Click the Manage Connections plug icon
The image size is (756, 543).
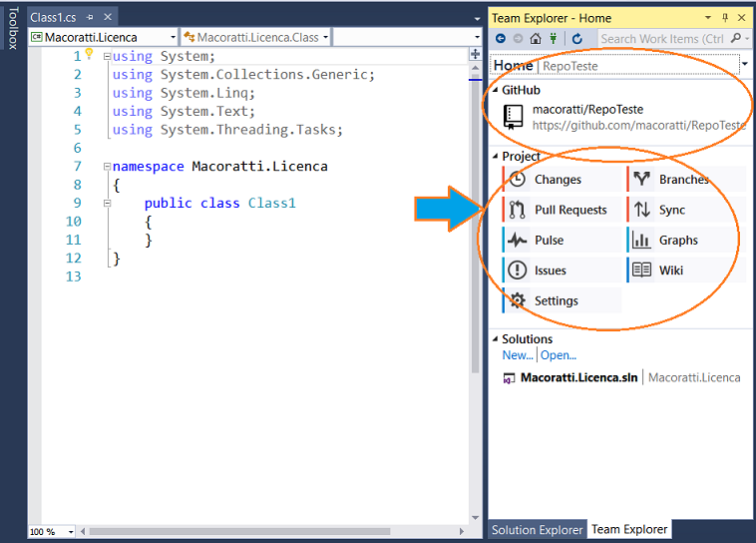553,38
